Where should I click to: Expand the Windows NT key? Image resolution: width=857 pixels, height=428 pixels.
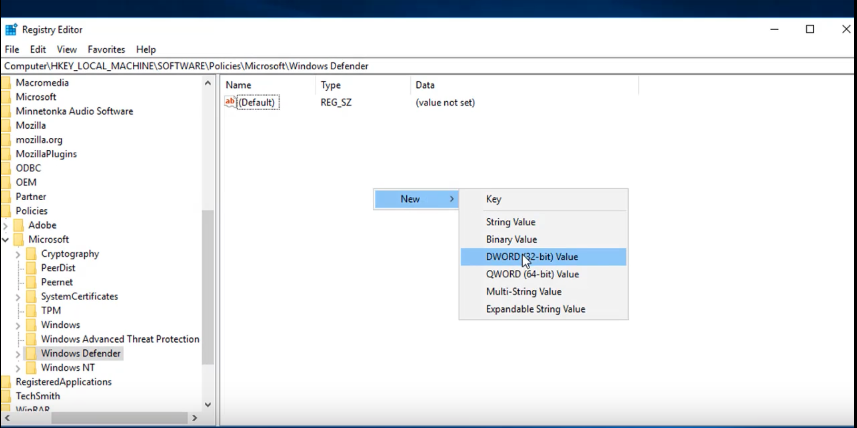18,368
